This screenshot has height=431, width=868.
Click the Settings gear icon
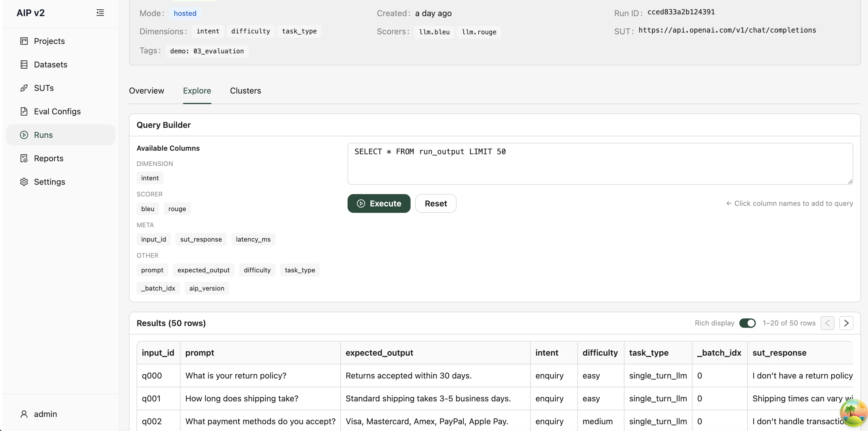pyautogui.click(x=24, y=182)
